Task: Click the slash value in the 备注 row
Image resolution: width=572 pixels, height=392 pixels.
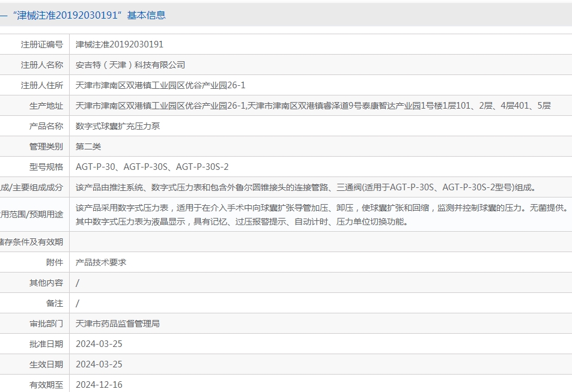Action: pyautogui.click(x=78, y=303)
